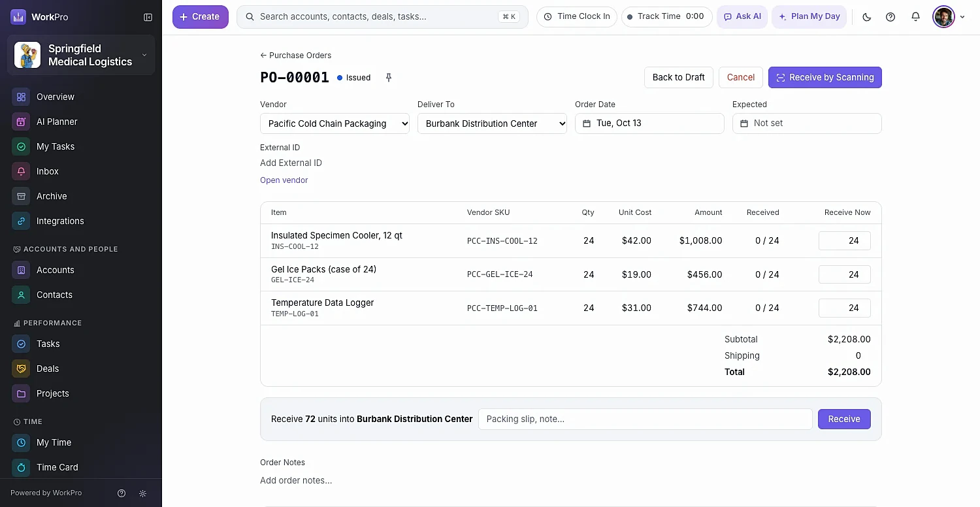Click the Total $2,208.00 value
The height and width of the screenshot is (507, 980).
849,372
